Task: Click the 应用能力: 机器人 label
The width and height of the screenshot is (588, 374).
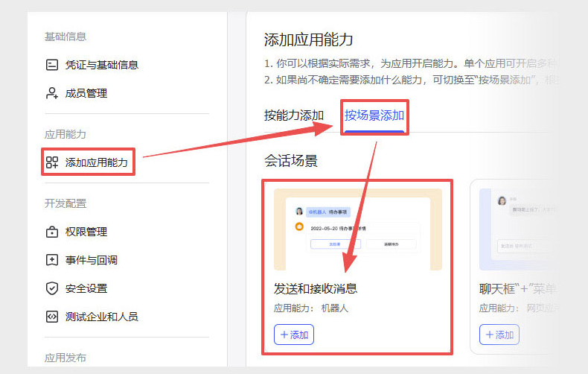Action: [x=311, y=308]
